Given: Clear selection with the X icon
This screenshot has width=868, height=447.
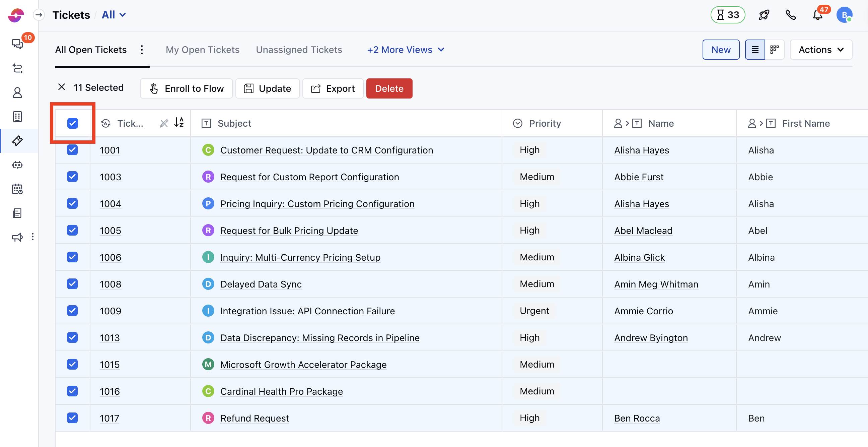Looking at the screenshot, I should coord(61,87).
